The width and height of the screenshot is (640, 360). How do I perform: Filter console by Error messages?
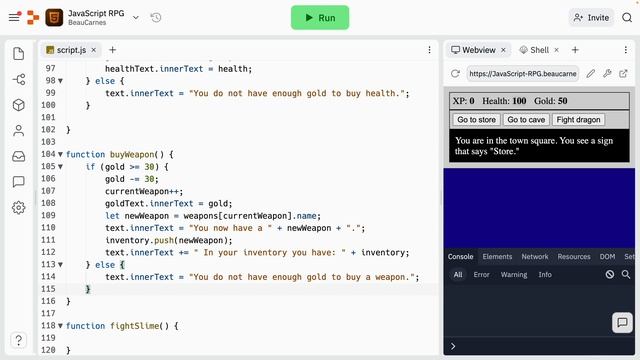(x=481, y=275)
